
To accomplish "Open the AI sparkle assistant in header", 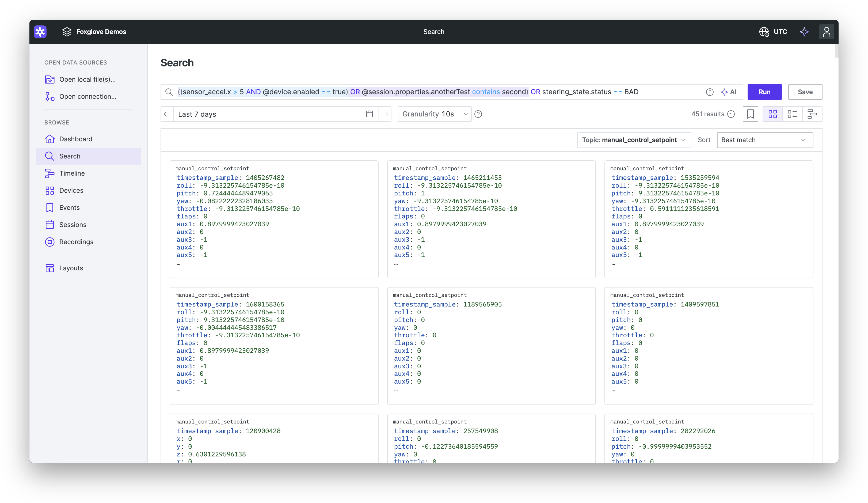I will click(x=804, y=32).
